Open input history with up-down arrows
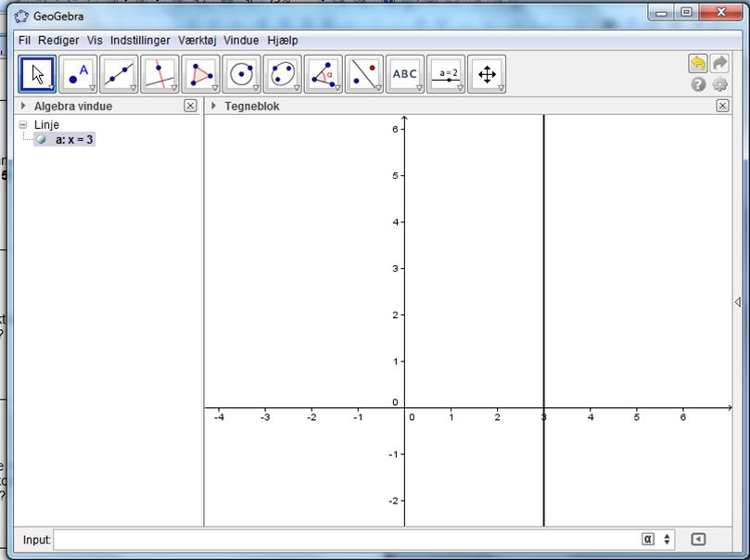 [x=667, y=540]
